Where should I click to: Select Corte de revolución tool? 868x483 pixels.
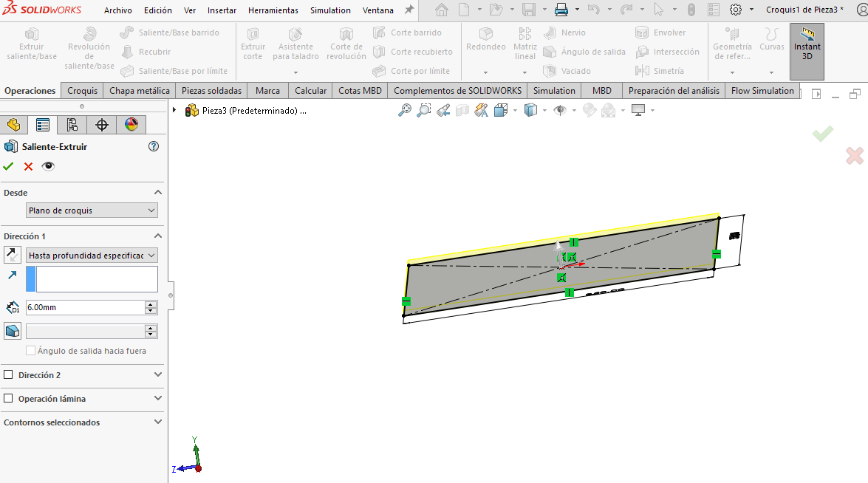tap(346, 44)
